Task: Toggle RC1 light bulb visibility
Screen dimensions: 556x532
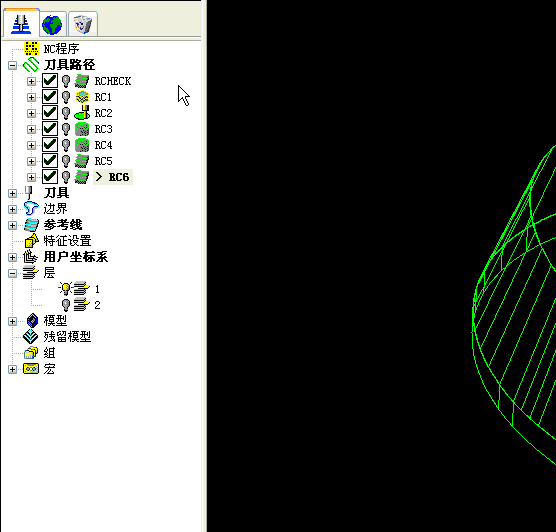Action: (66, 97)
